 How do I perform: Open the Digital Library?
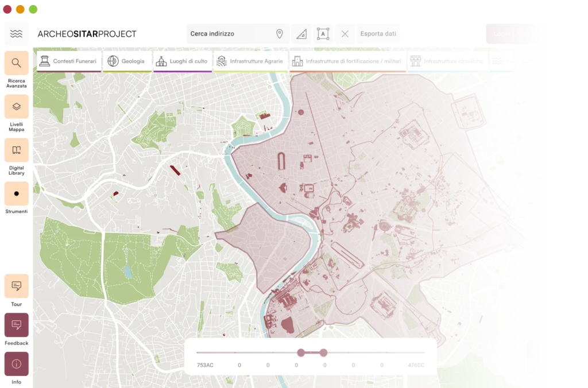16,150
